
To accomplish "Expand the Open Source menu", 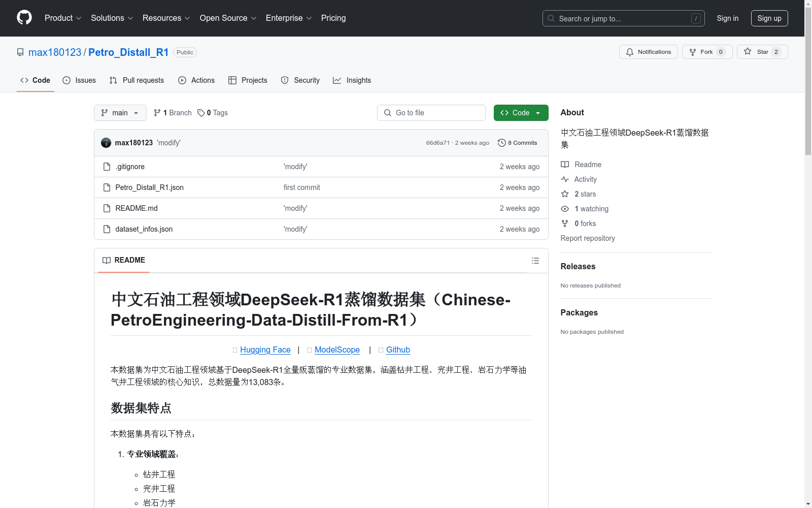I will click(x=228, y=18).
